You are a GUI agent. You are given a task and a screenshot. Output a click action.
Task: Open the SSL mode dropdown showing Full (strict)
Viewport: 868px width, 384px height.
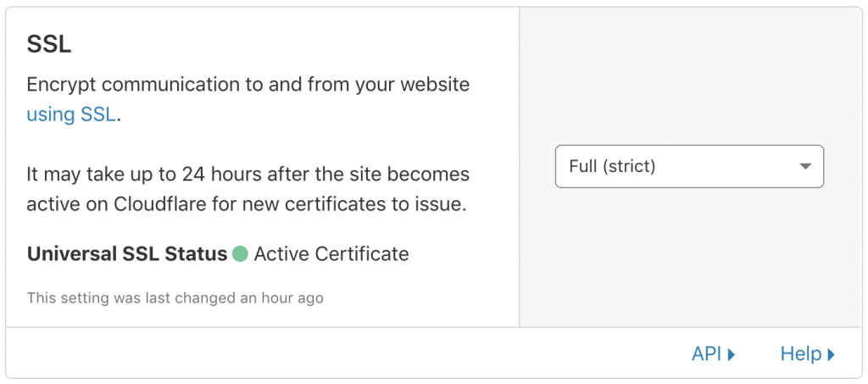coord(689,166)
